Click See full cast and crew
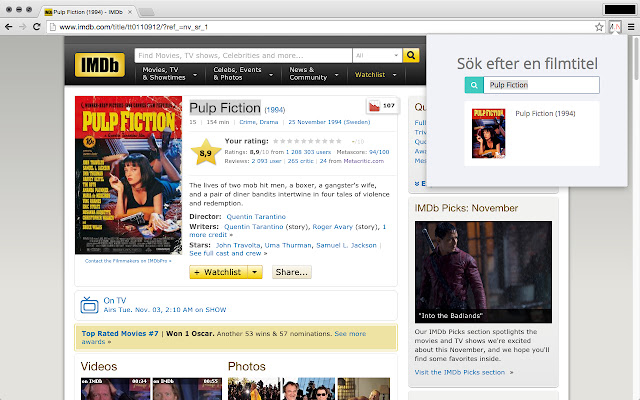 [225, 253]
